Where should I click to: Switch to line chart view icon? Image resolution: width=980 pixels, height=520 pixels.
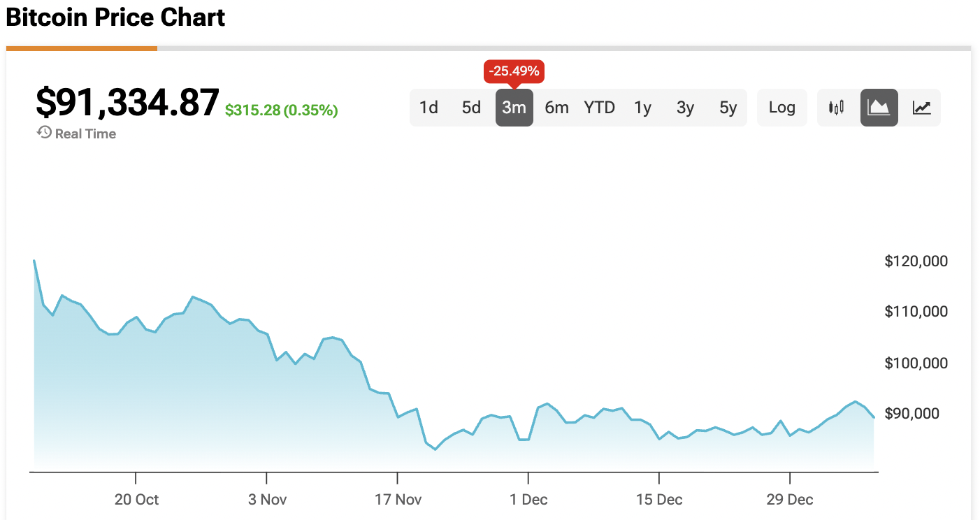click(921, 108)
